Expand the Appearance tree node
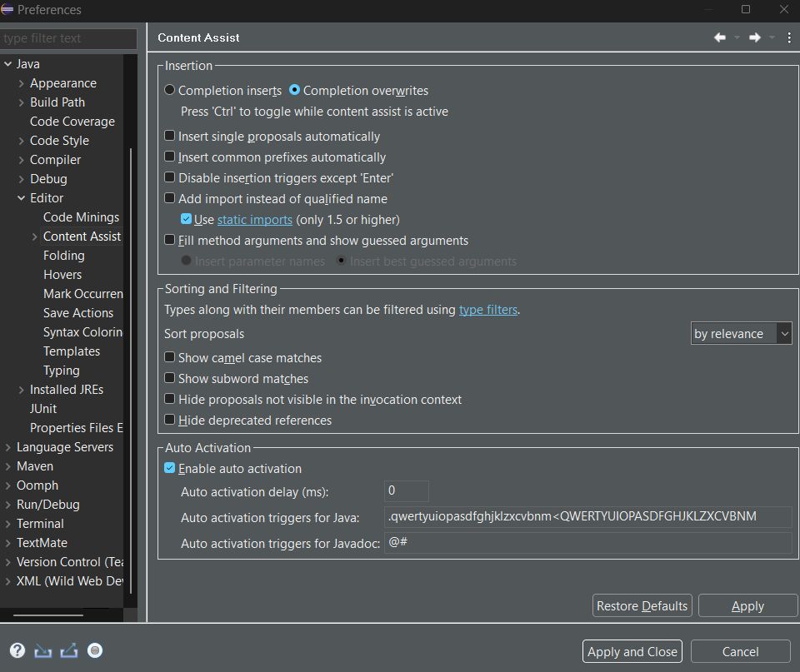800x672 pixels. (21, 83)
